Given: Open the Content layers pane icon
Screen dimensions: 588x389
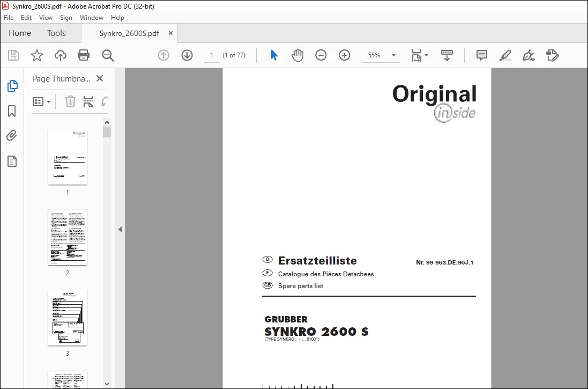Looking at the screenshot, I should (x=12, y=161).
